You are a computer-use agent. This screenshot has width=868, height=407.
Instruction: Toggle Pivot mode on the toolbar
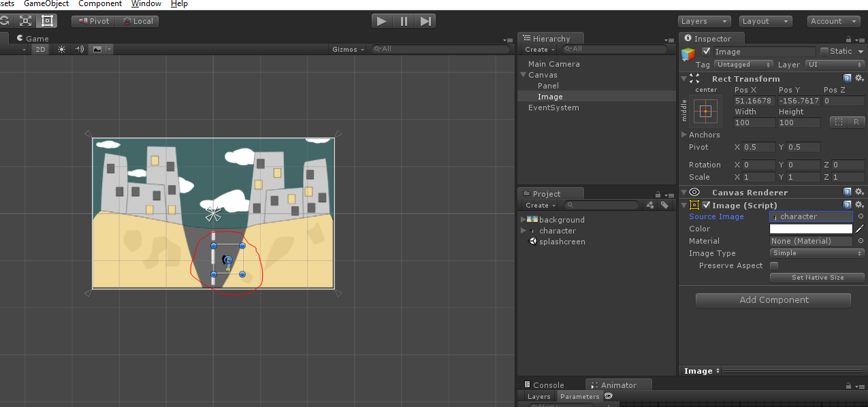click(x=93, y=20)
